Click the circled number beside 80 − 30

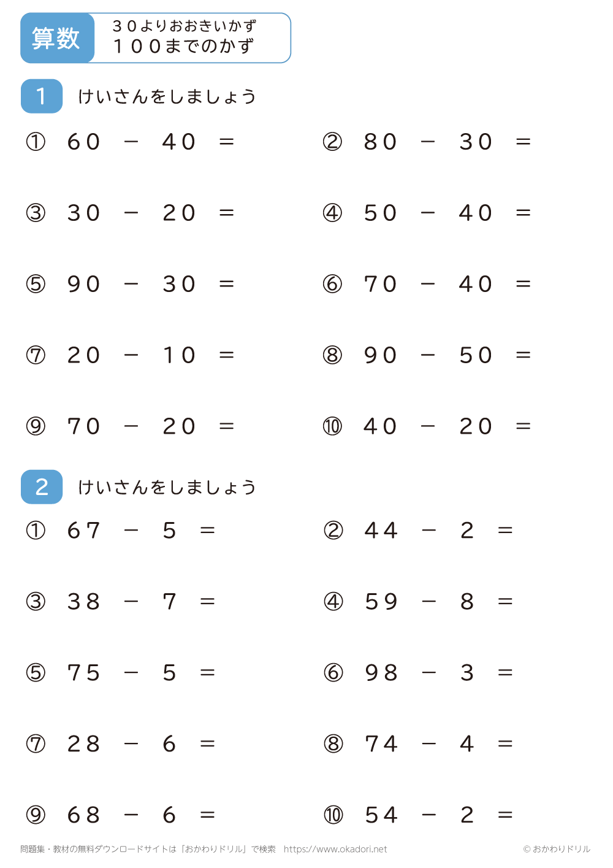(x=332, y=142)
